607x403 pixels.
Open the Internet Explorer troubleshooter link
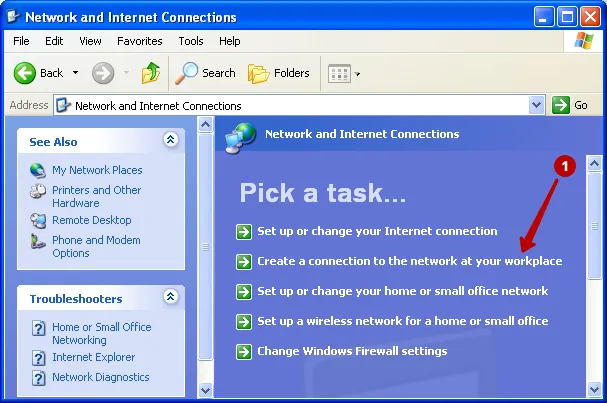94,357
